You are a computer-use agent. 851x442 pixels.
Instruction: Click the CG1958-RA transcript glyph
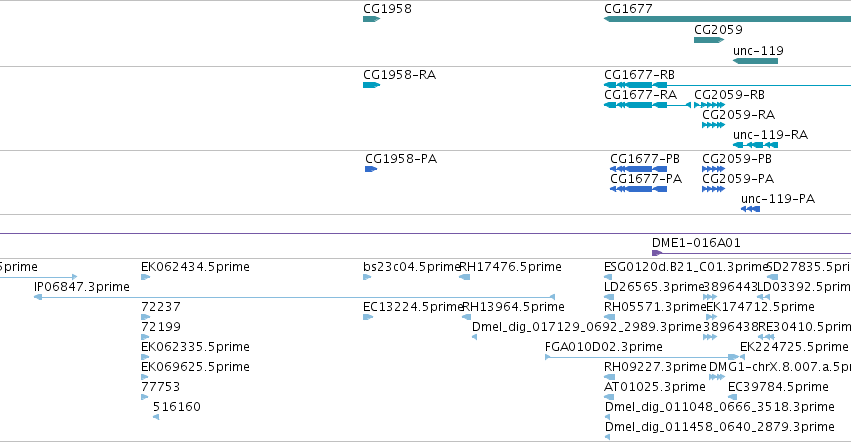point(372,85)
